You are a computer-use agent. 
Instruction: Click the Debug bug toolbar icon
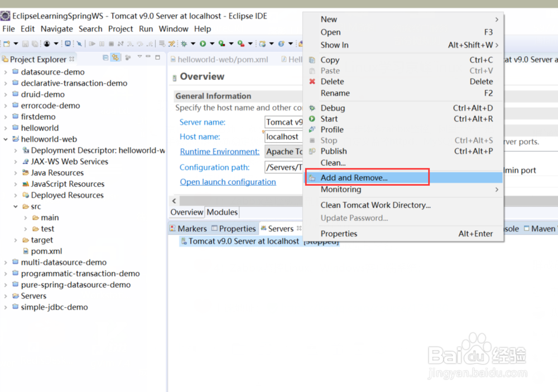click(x=184, y=43)
